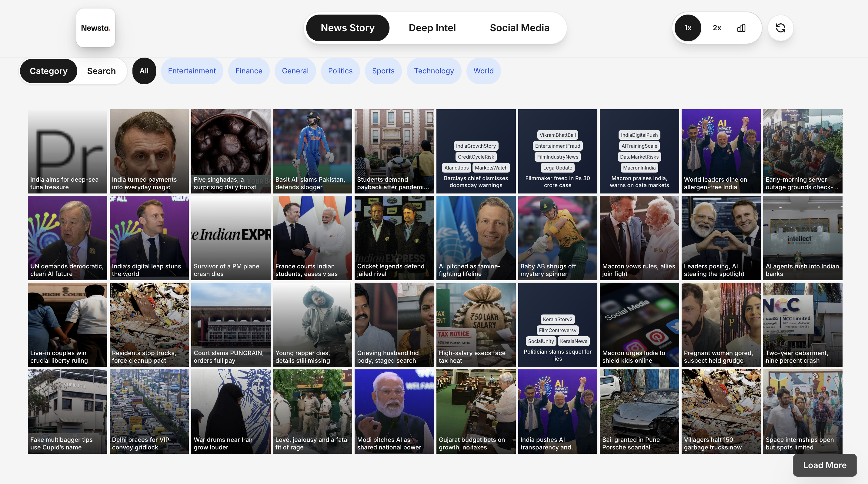
Task: Click the refresh icon button
Action: 780,28
